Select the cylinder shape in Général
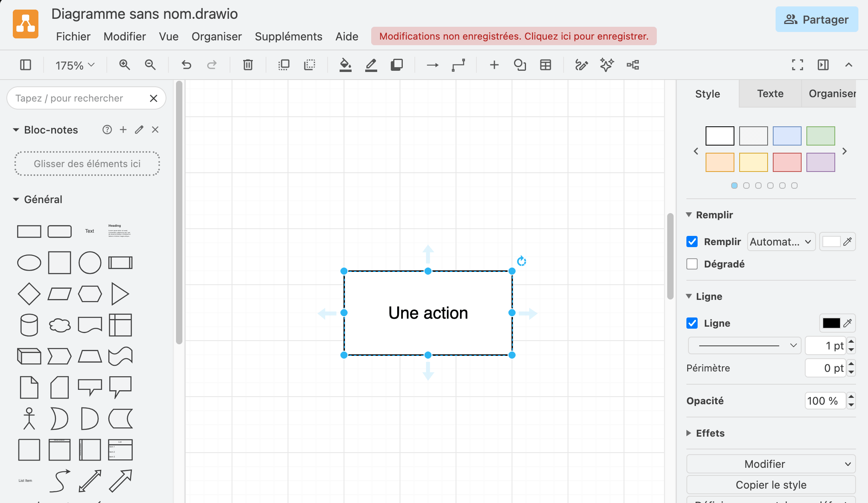 [29, 325]
